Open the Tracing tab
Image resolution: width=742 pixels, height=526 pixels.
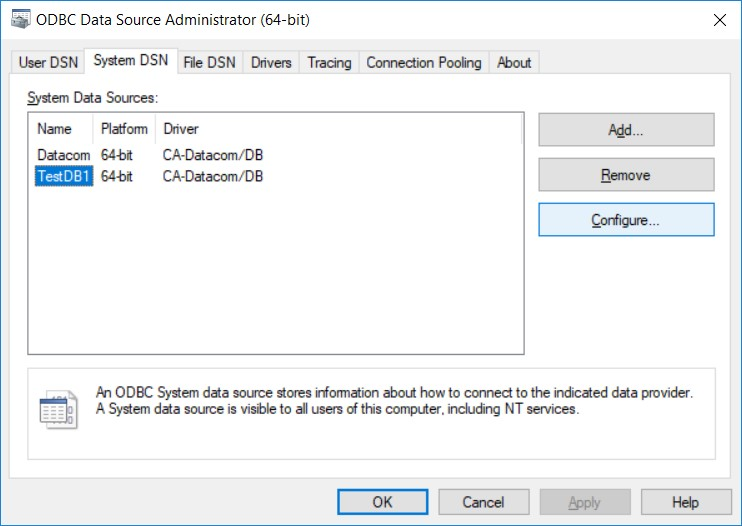point(329,62)
